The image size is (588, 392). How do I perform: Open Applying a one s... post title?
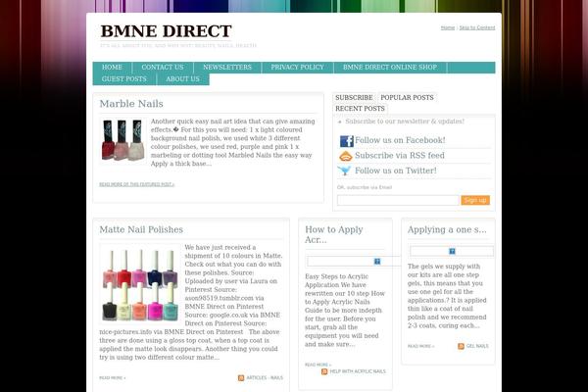447,229
